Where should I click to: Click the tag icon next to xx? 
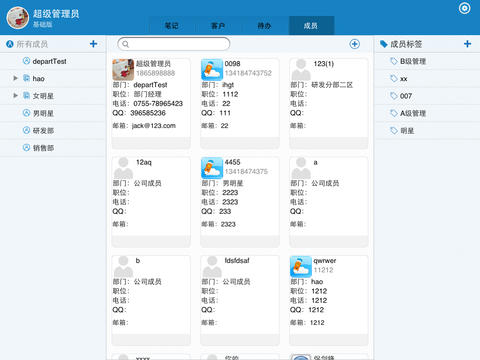(394, 78)
